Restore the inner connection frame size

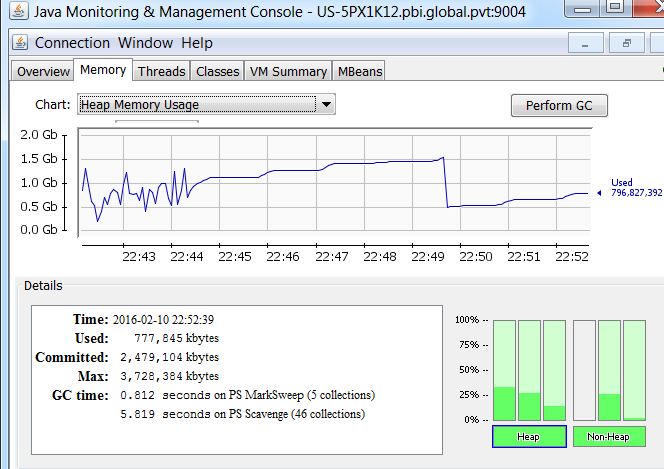(627, 43)
